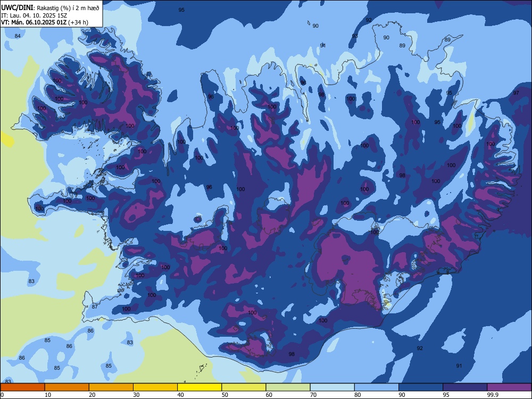
Task: Click the legend tick label 30
Action: [136, 395]
